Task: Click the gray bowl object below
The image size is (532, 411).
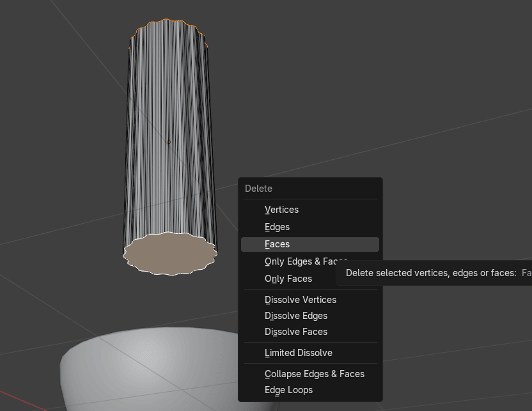Action: (147, 371)
